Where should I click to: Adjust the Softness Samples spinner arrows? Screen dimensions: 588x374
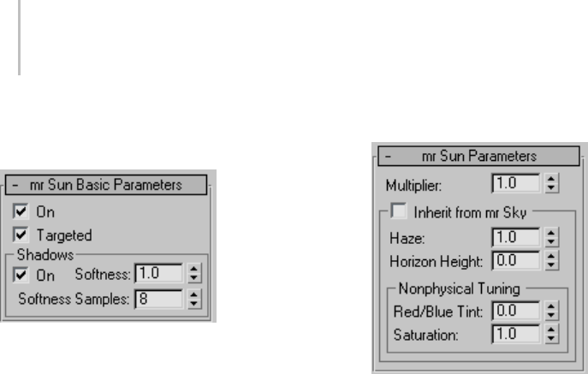tap(193, 299)
